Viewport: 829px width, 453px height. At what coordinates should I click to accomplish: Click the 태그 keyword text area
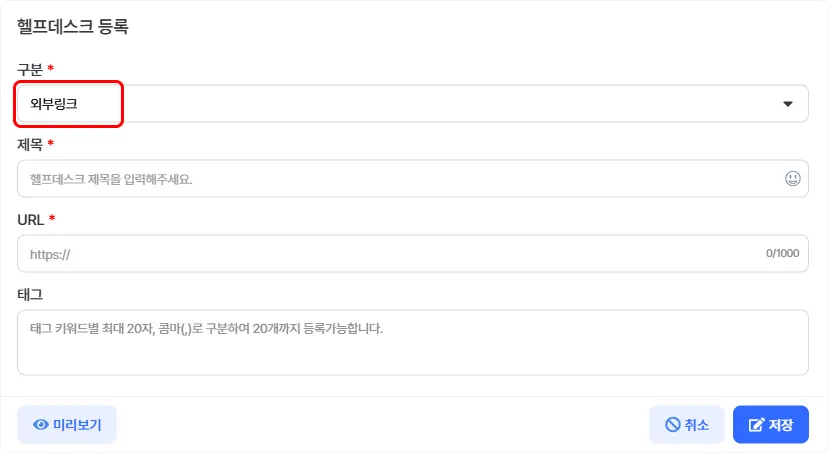[412, 343]
